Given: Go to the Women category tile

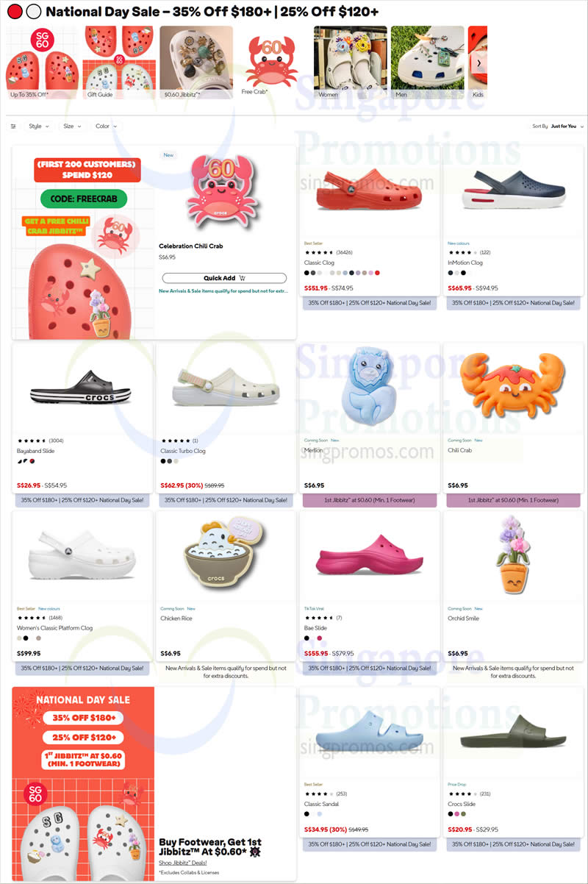Looking at the screenshot, I should [351, 63].
